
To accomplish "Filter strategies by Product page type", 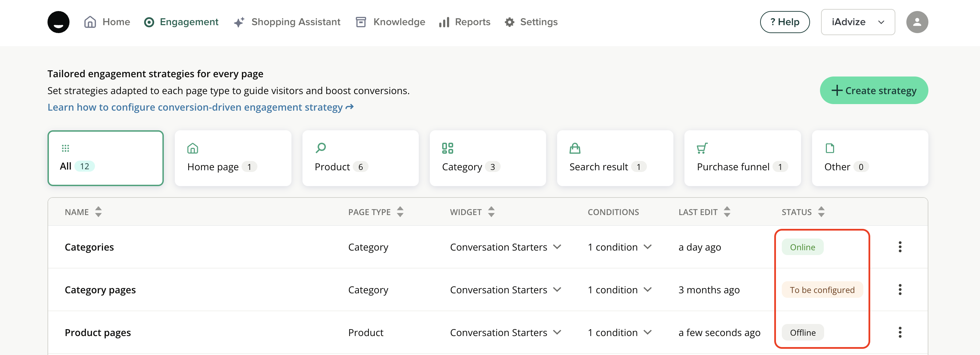I will pos(360,159).
